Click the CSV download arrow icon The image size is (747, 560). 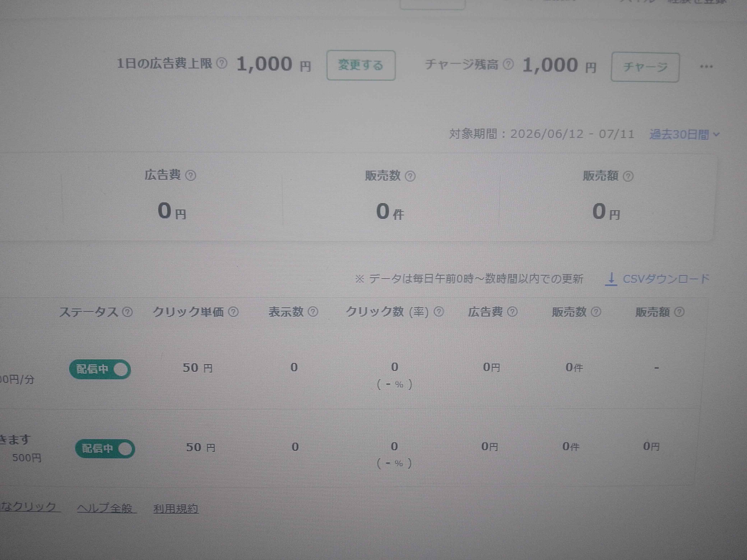[x=611, y=279]
